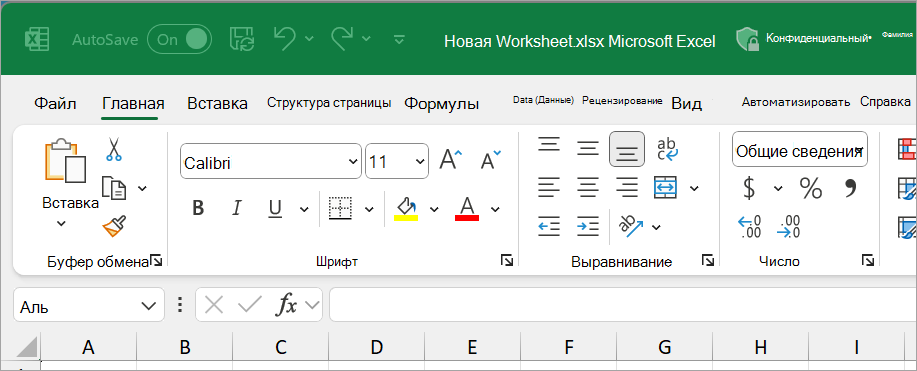The width and height of the screenshot is (917, 371).
Task: Click the Конфиденциальный sensitivity shield
Action: tap(749, 39)
